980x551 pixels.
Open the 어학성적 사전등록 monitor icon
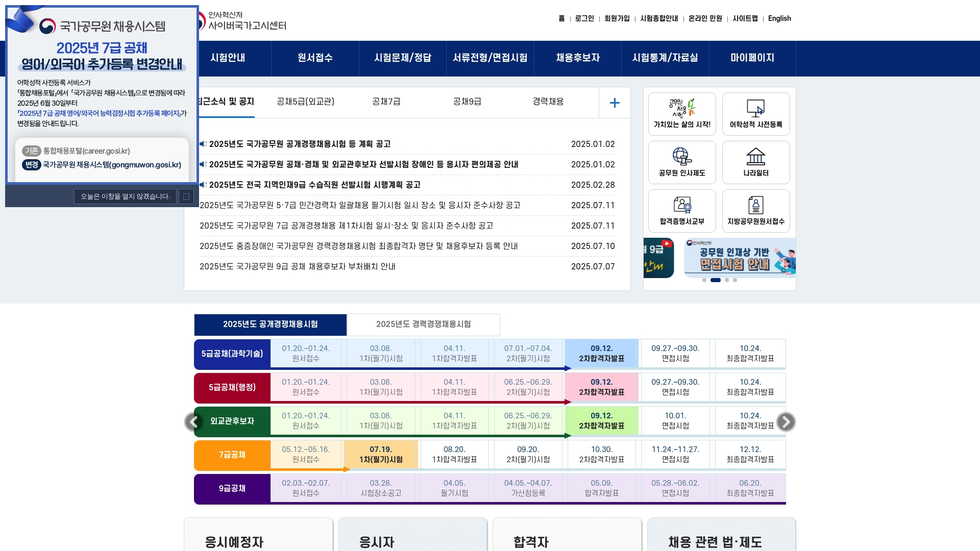click(756, 114)
